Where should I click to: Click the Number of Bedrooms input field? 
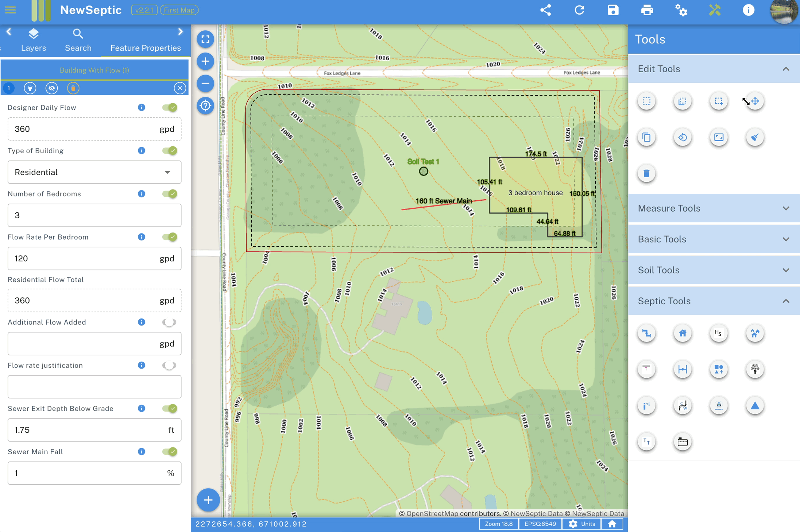click(x=94, y=215)
